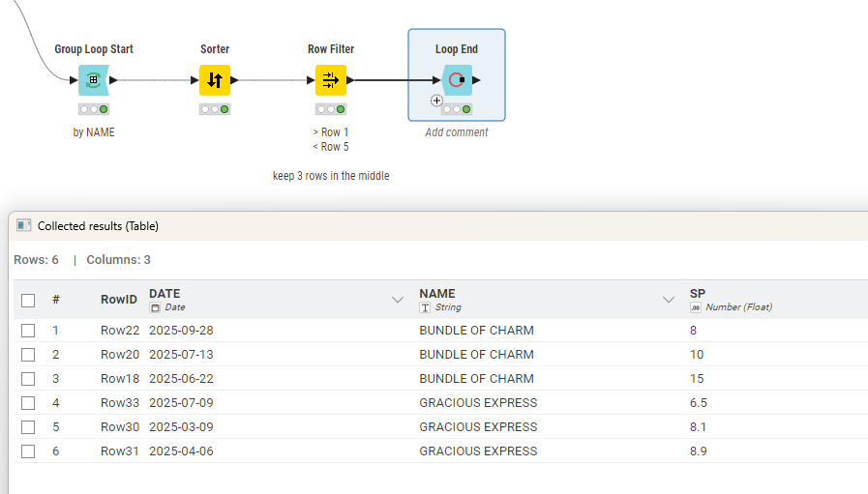
Task: Select the 'keep 3 rows in the middle' annotation
Action: coord(331,176)
